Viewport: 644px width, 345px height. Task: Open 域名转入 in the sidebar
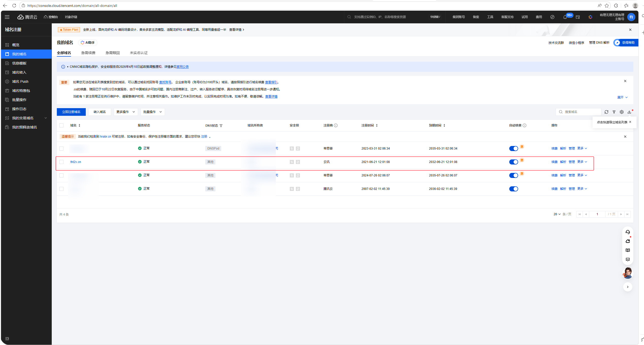(x=19, y=72)
